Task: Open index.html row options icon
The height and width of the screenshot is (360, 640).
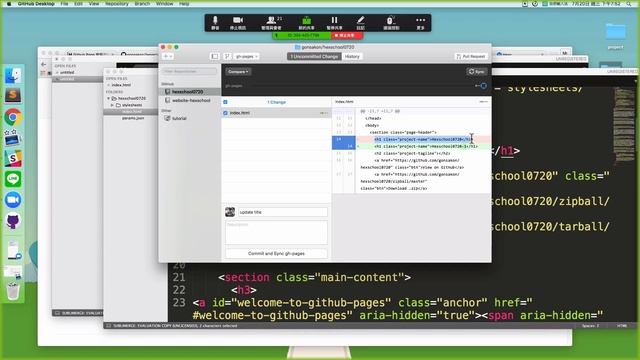Action: pos(324,113)
